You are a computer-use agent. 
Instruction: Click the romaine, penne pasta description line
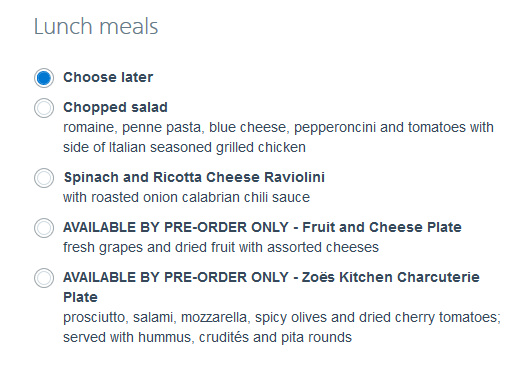278,128
